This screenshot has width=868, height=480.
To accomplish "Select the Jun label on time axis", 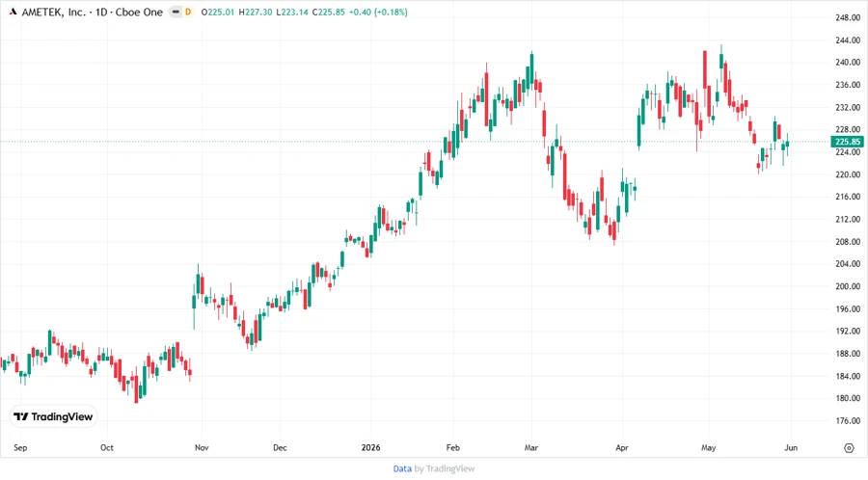I will tap(791, 447).
